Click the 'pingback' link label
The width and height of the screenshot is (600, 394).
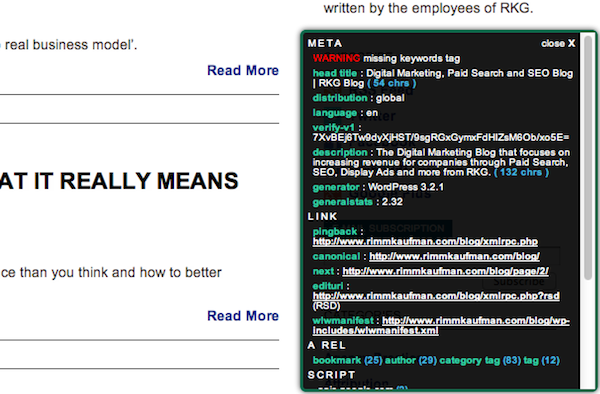(335, 231)
